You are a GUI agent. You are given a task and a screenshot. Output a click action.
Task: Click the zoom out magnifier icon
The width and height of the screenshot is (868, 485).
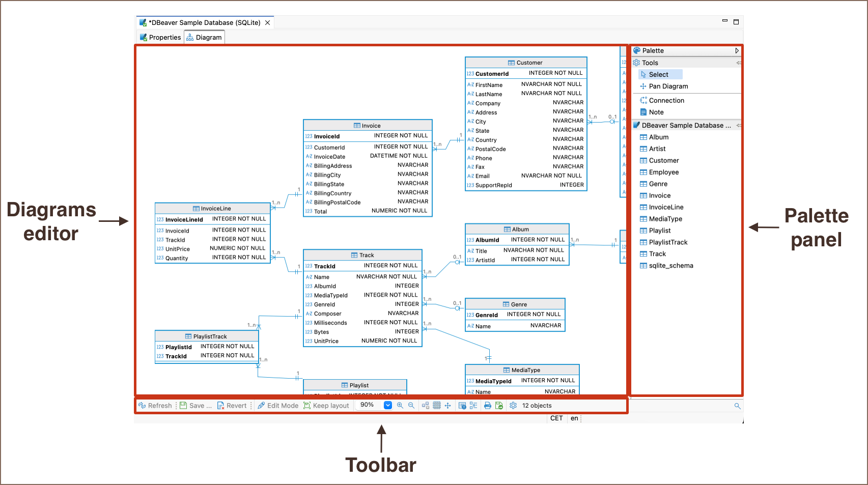pos(411,406)
